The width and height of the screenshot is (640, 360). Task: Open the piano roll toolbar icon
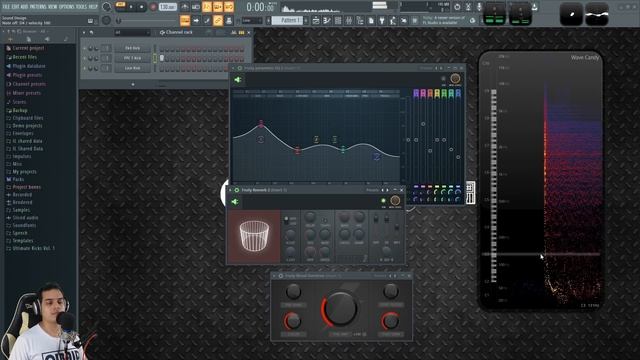[x=327, y=20]
